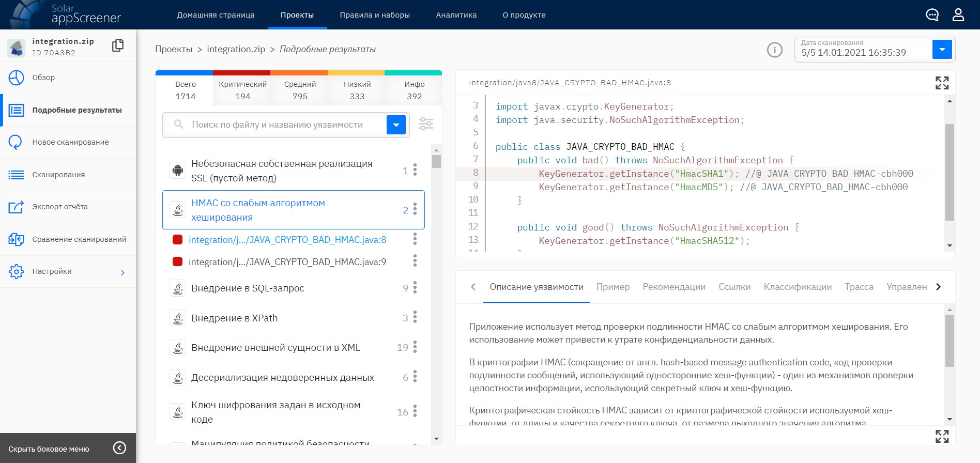Expand the description panel to fullscreen
This screenshot has width=980, height=463.
[942, 436]
